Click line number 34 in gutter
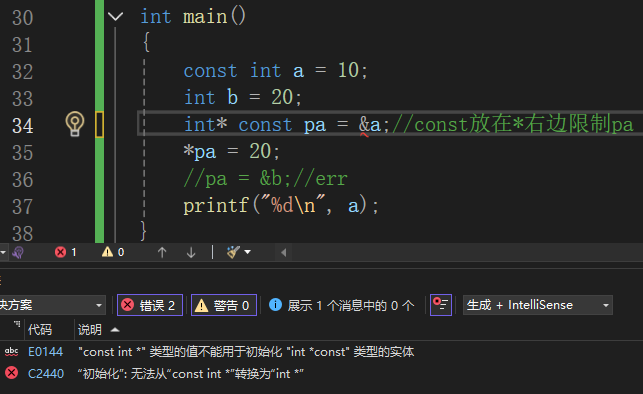 (x=23, y=125)
